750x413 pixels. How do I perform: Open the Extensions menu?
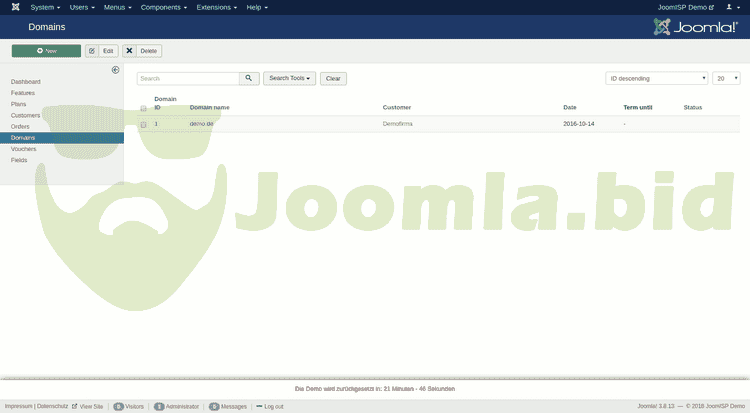tap(216, 7)
